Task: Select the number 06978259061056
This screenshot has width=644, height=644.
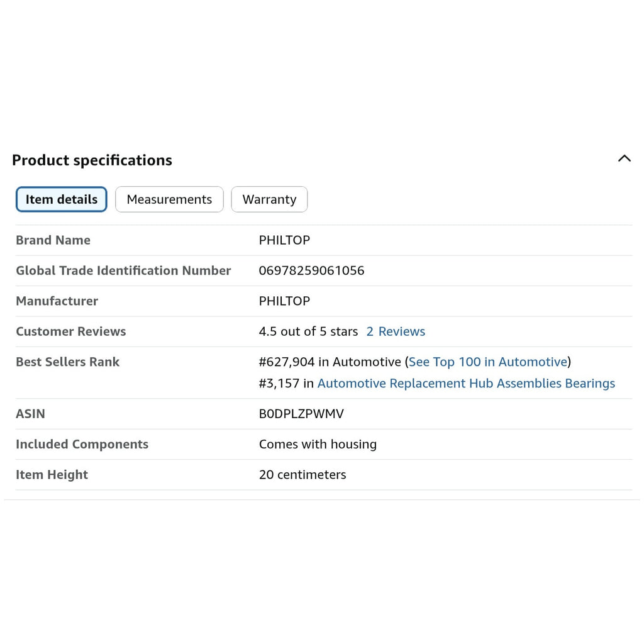Action: [311, 270]
